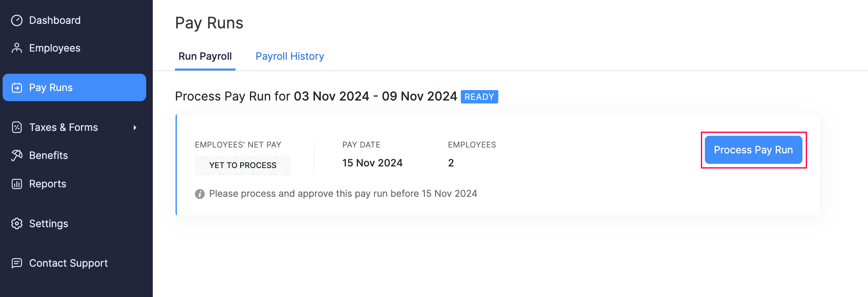Open the Benefits sidebar label
Screen dimensions: 868x297
[49, 155]
